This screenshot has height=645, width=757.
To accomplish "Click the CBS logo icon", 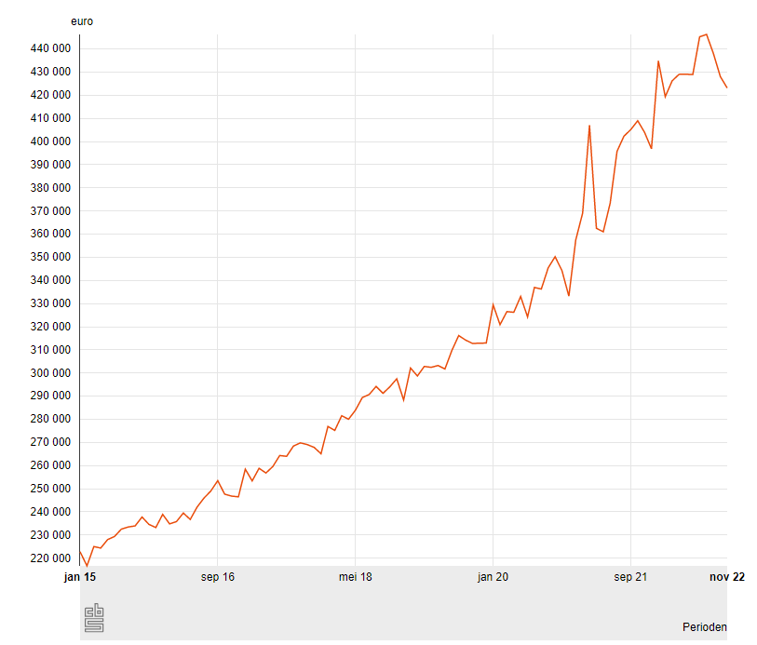I will coord(93,618).
